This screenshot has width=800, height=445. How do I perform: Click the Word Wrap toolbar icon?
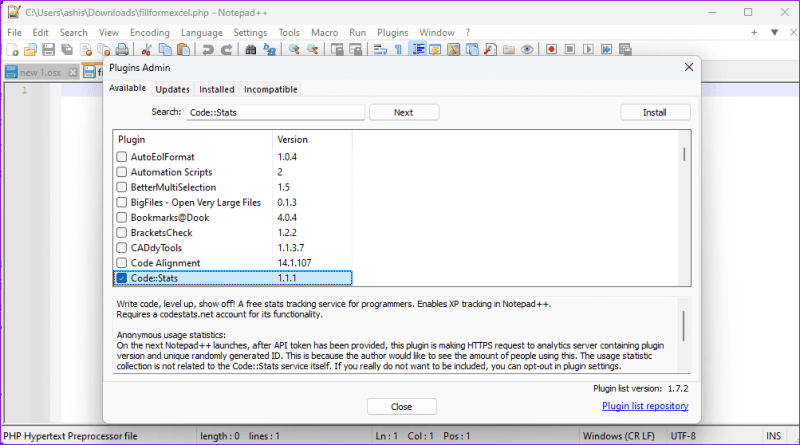[x=380, y=50]
